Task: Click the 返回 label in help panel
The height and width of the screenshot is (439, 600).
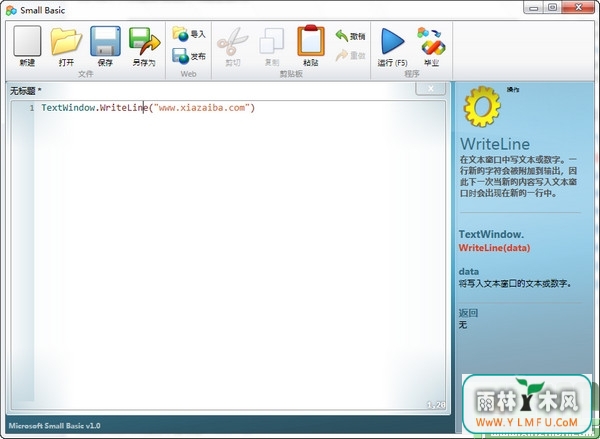Action: pyautogui.click(x=468, y=313)
